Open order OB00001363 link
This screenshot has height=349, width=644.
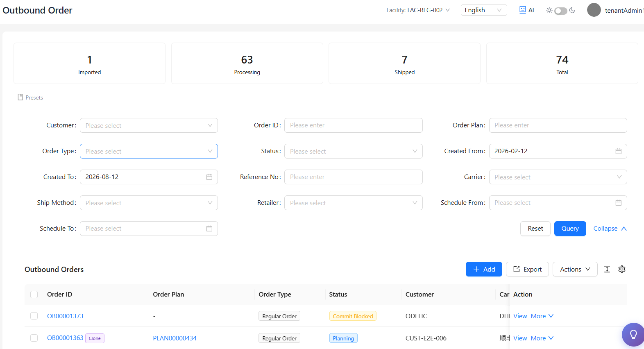[65, 338]
